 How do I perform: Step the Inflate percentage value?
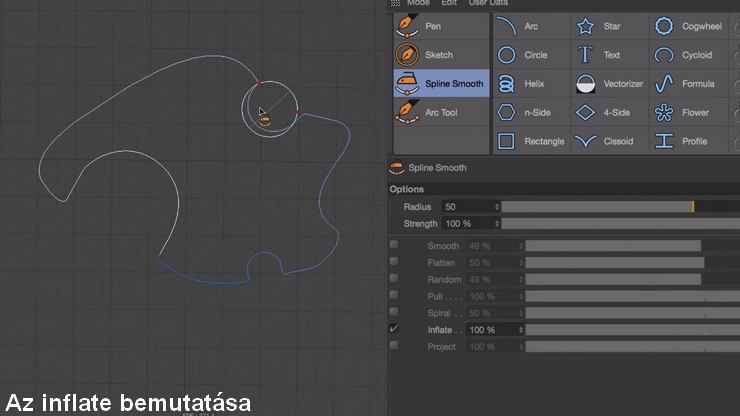coord(521,329)
